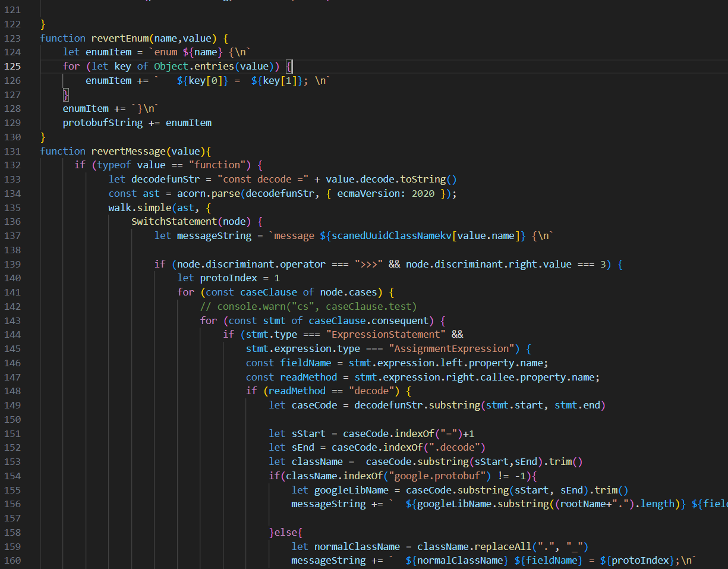Click line number 130 in the gutter
This screenshot has height=569, width=728.
coord(12,137)
